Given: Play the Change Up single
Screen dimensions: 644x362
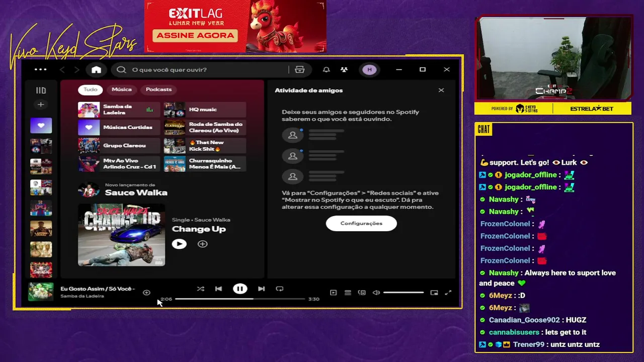Looking at the screenshot, I should click(179, 244).
